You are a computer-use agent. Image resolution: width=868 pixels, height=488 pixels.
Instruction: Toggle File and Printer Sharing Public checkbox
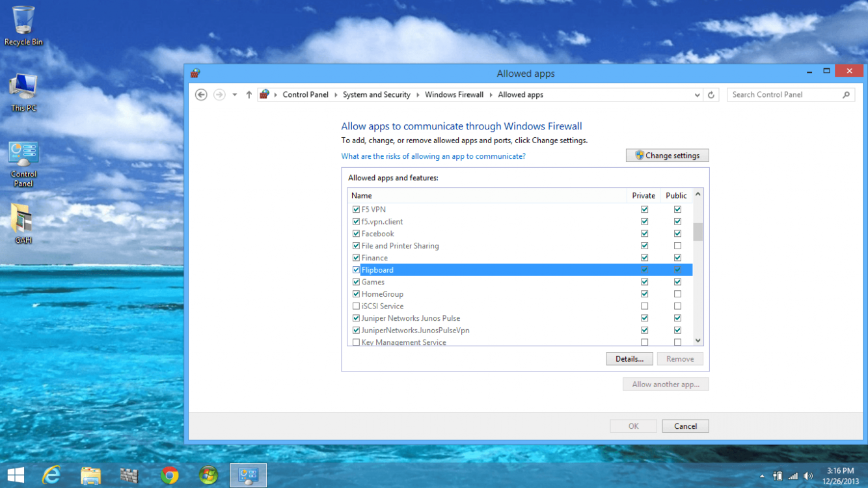tap(677, 246)
